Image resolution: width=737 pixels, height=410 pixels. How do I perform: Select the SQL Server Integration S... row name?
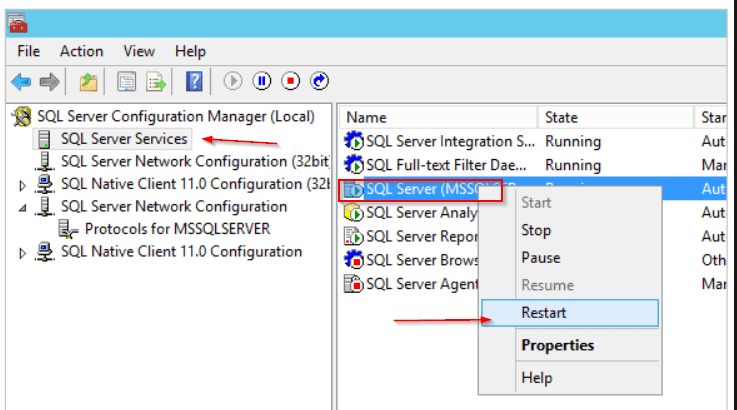point(450,141)
